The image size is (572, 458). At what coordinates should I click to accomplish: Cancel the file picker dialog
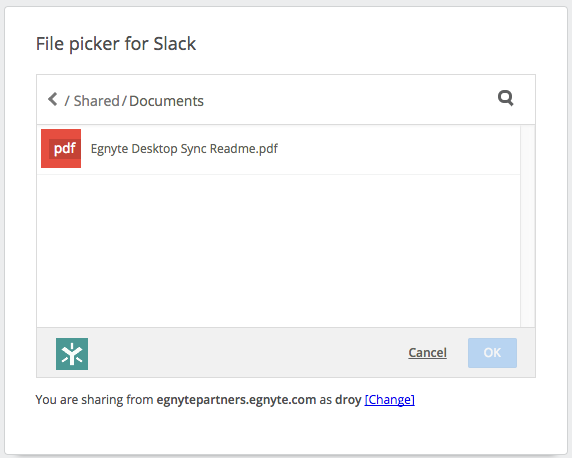[428, 353]
